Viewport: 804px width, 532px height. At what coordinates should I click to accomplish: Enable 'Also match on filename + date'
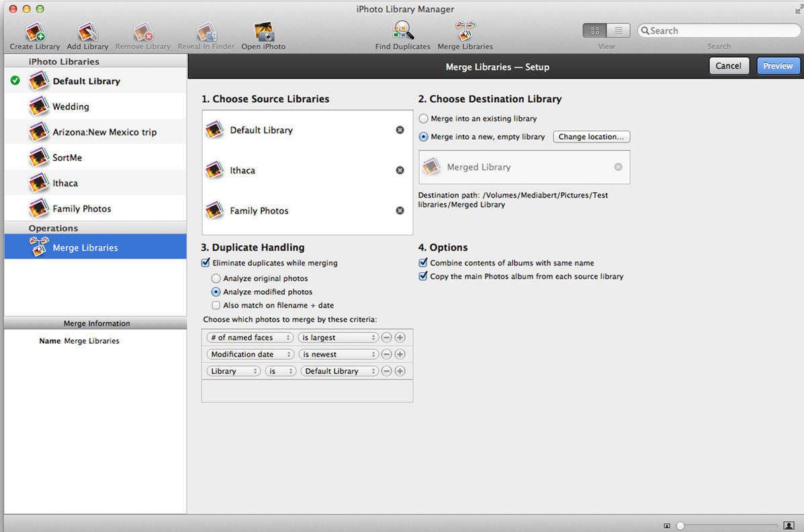(216, 305)
